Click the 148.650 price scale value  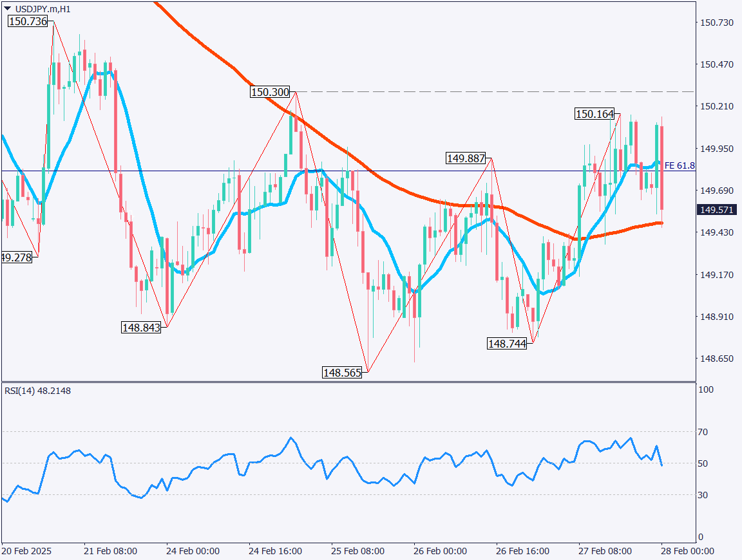tap(716, 359)
